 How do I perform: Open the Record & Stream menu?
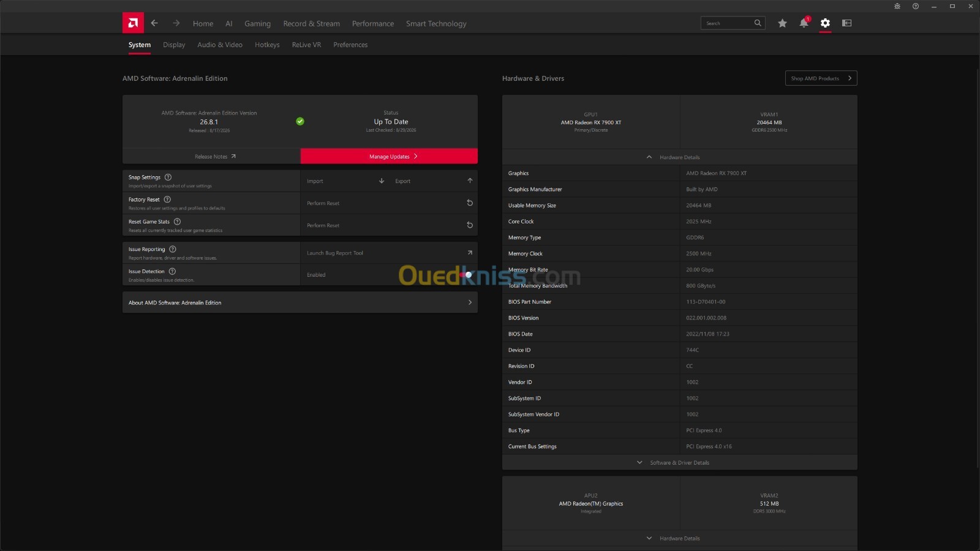311,23
